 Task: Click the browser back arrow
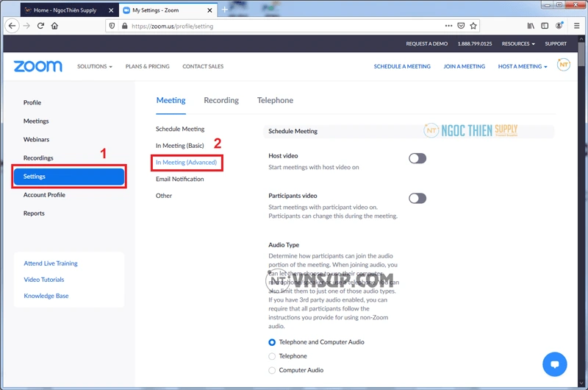click(12, 25)
